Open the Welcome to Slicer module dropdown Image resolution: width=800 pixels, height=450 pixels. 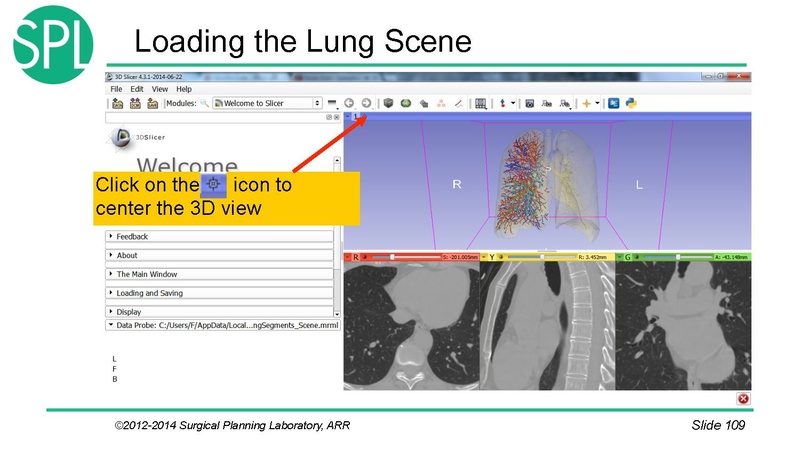click(268, 103)
